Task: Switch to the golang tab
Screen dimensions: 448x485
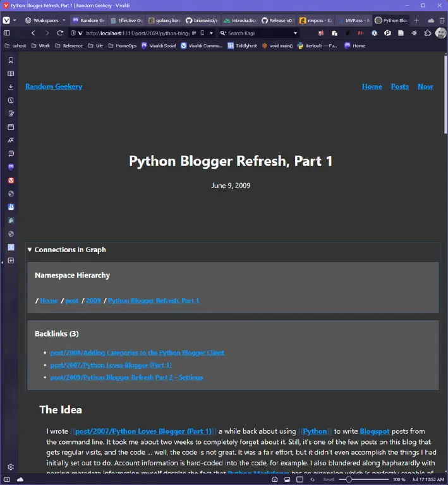Action: coord(164,20)
